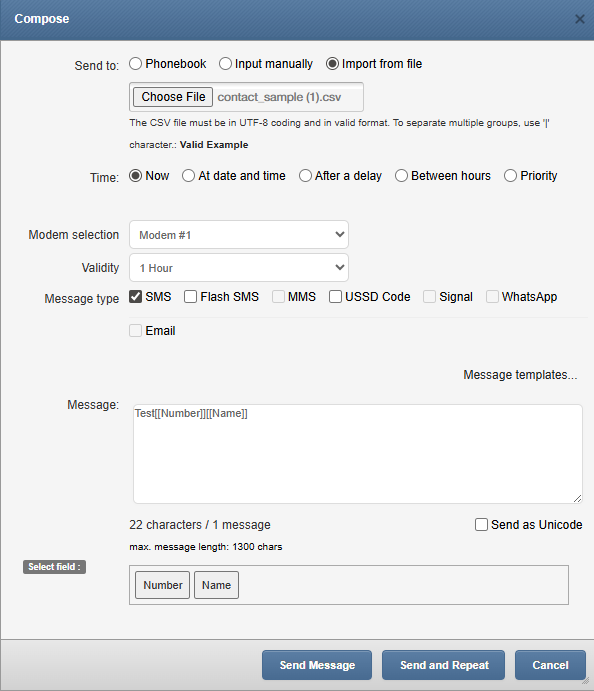Choose After a delay timing

(305, 176)
